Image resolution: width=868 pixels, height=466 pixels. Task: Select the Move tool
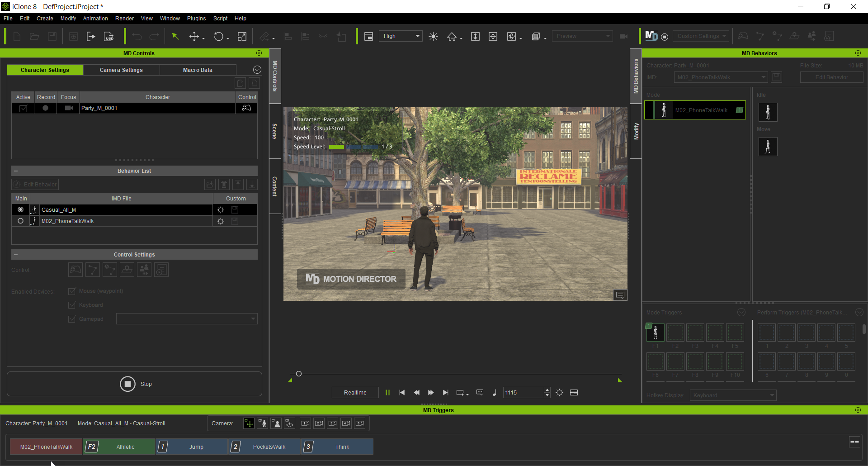coord(194,36)
